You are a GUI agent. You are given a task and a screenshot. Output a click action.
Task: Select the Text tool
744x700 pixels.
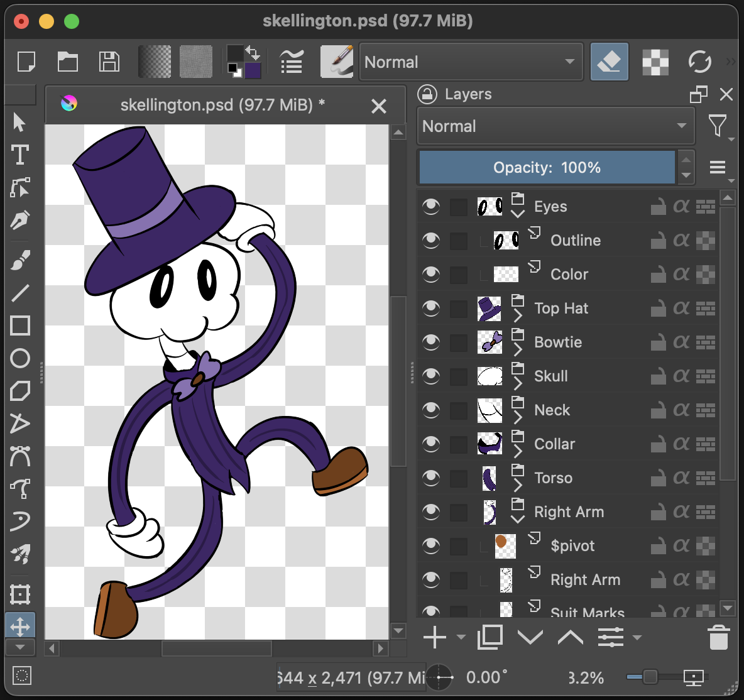click(x=21, y=154)
